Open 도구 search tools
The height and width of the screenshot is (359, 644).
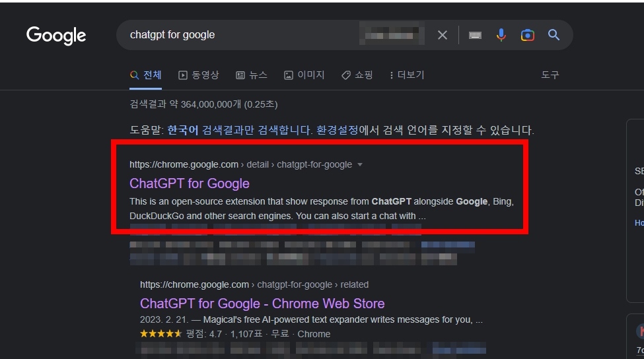[x=550, y=75]
